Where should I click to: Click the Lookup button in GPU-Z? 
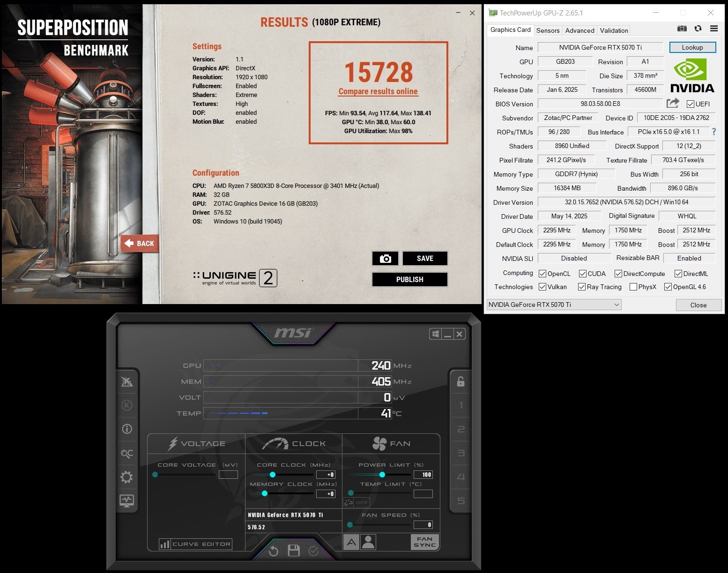tap(692, 47)
